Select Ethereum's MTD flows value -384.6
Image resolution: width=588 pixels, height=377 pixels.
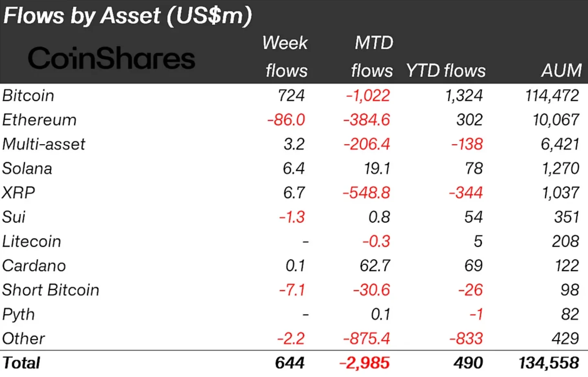[366, 120]
